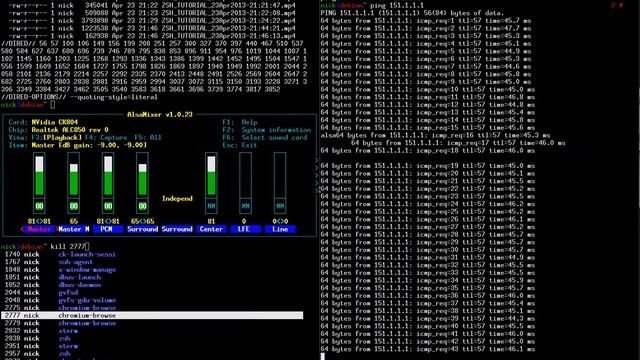
Task: Select process 2048 gvfs-gdu-volume
Action: [x=60, y=300]
